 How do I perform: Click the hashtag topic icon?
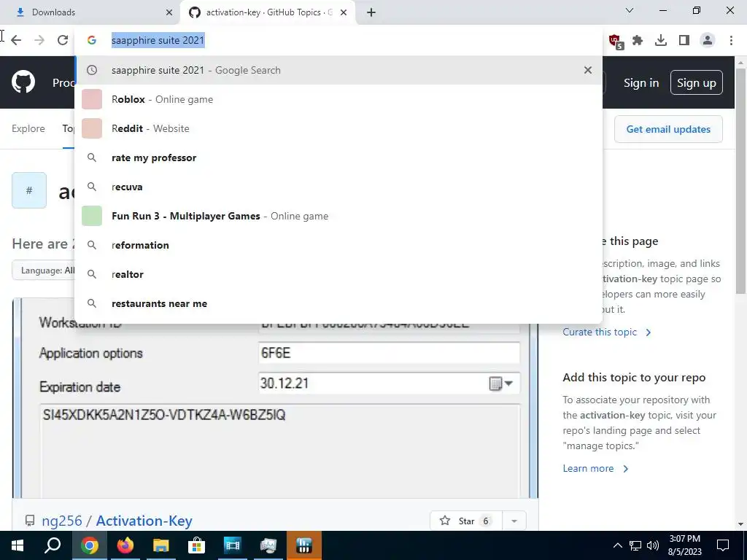point(29,190)
